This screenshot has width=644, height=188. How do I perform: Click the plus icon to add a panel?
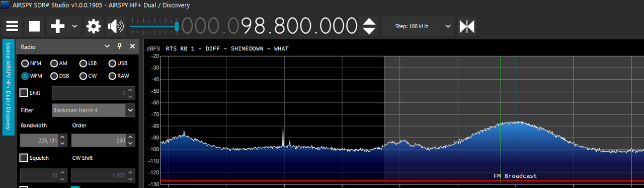[x=58, y=26]
